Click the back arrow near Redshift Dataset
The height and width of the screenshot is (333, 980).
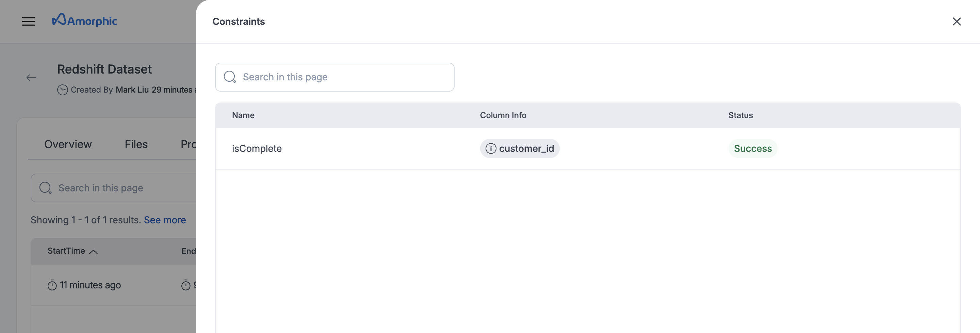point(32,77)
